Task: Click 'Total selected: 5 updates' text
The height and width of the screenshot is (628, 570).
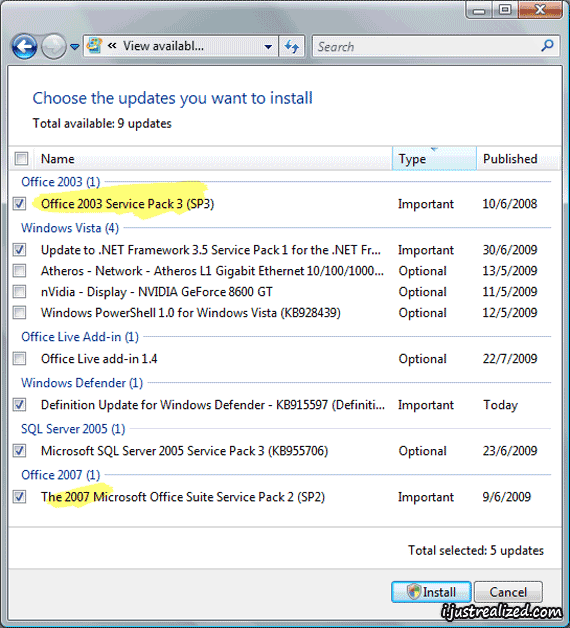Action: point(475,550)
